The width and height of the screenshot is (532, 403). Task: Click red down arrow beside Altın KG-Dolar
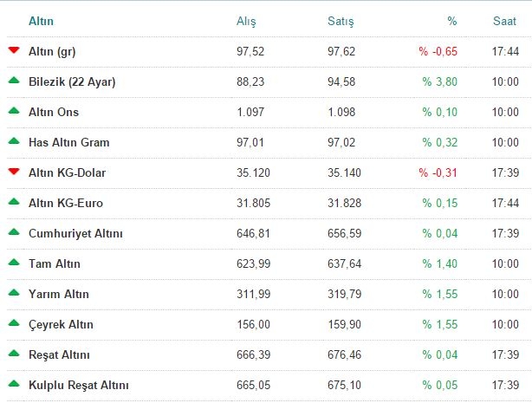[x=14, y=172]
